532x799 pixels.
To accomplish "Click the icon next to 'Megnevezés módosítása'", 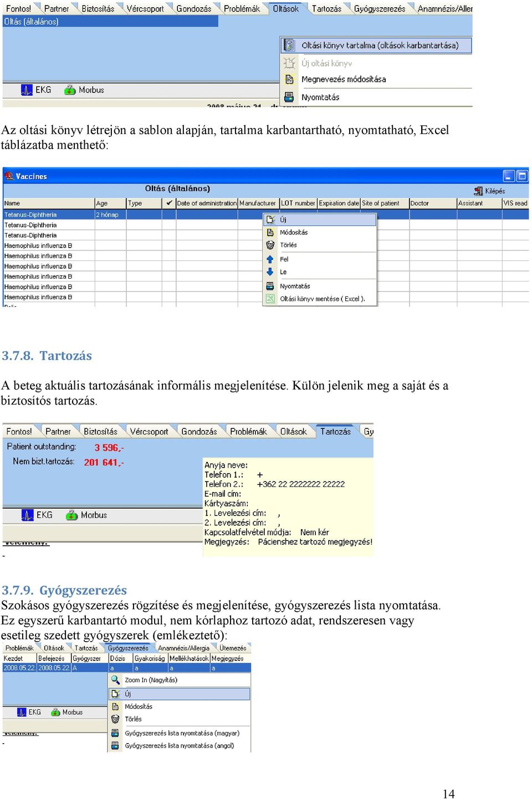I will [x=289, y=79].
